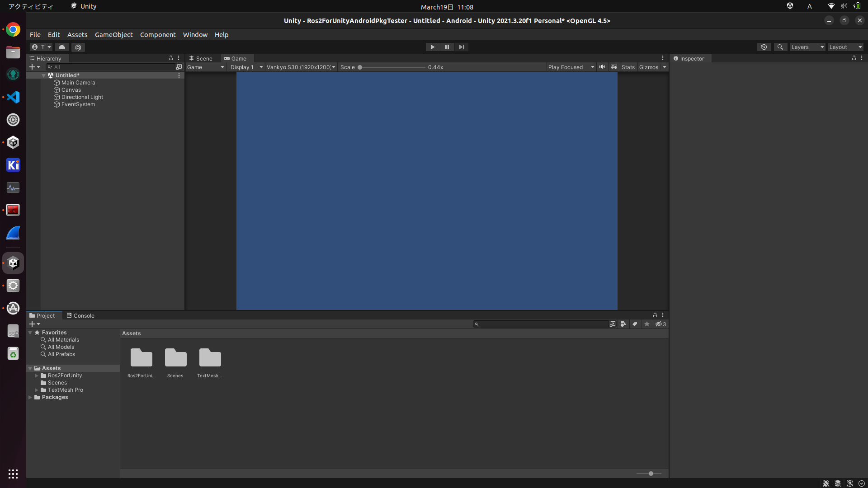Open the aspect ratio dropdown showing Vankyo S30
This screenshot has height=488, width=868.
point(301,67)
